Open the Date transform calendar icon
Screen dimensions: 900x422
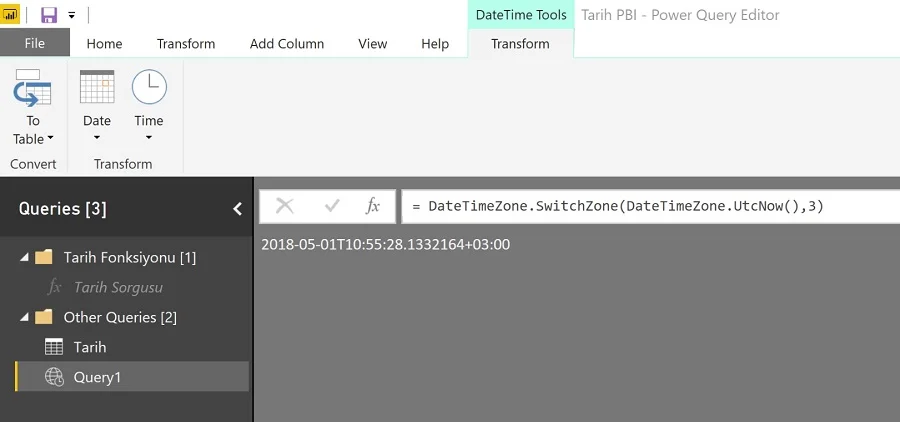(97, 88)
